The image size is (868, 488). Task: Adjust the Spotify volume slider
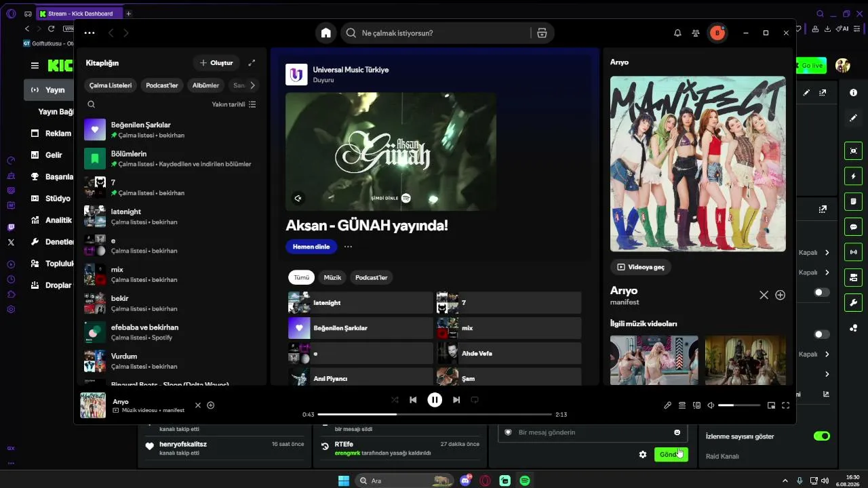[x=739, y=405]
